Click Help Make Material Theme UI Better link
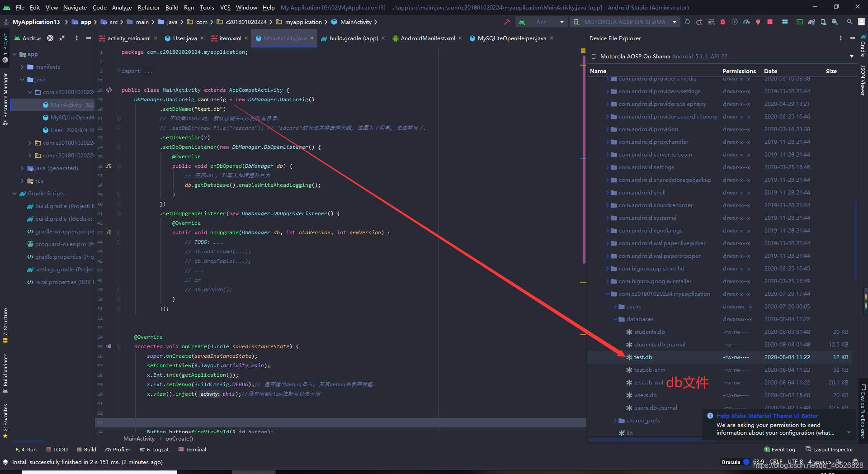 pyautogui.click(x=767, y=416)
